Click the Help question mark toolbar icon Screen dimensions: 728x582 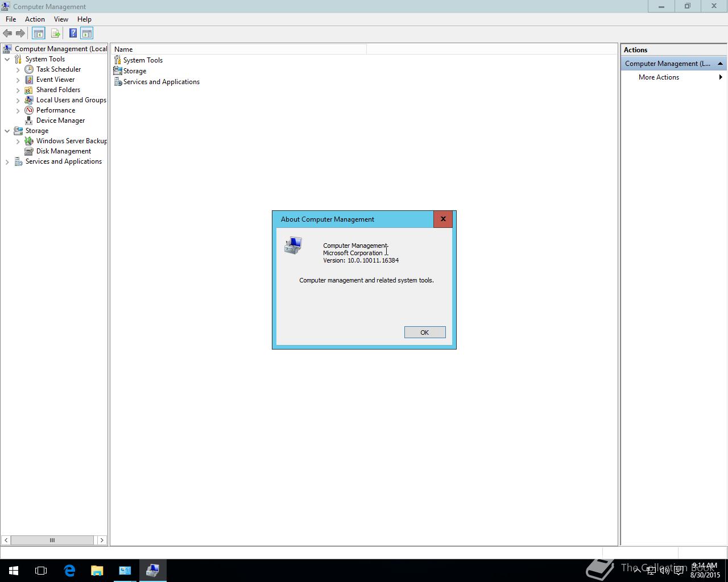tap(73, 34)
